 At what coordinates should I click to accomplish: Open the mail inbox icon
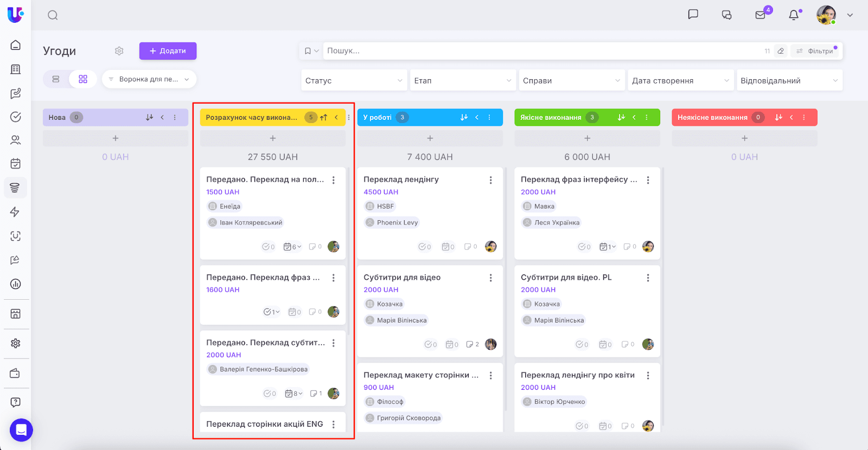pos(761,15)
